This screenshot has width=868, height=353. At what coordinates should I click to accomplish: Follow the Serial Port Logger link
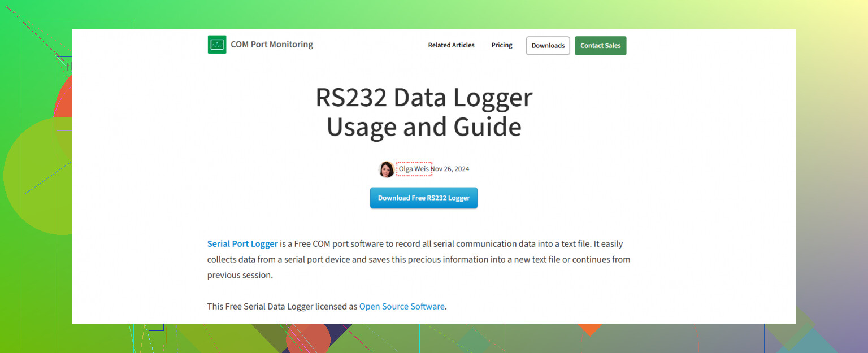pyautogui.click(x=242, y=244)
